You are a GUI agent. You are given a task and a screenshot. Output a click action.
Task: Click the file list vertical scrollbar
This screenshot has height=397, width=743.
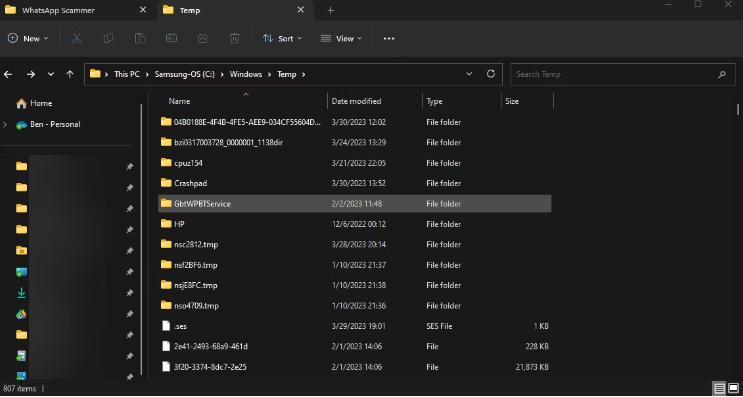738,109
